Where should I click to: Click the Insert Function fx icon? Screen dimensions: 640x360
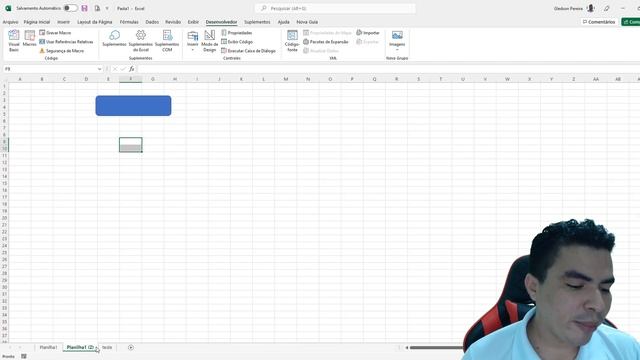tap(132, 69)
